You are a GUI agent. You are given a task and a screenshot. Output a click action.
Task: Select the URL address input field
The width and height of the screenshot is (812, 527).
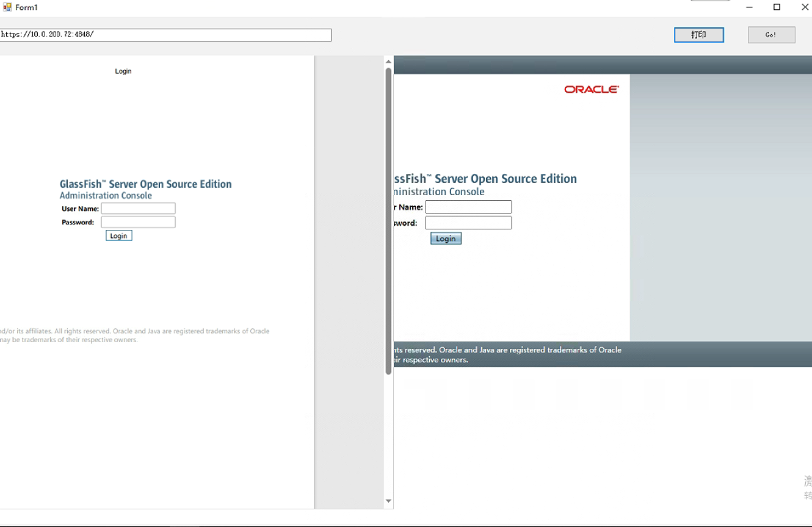[x=165, y=35]
